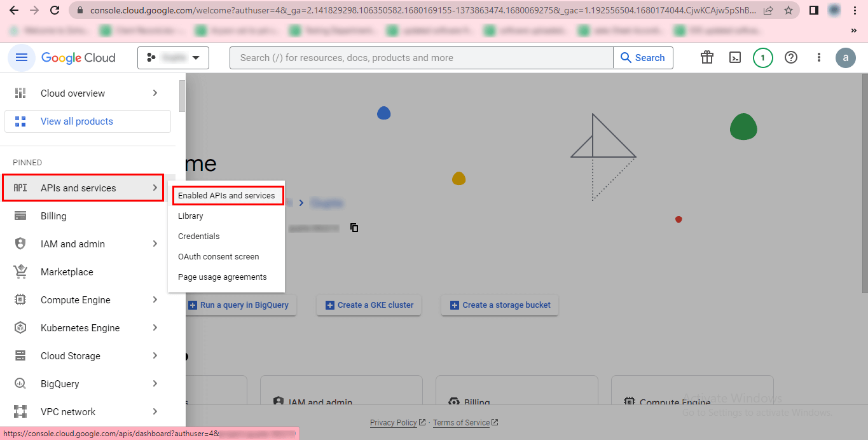Expand Kubernetes Engine chevron
868x440 pixels.
155,328
